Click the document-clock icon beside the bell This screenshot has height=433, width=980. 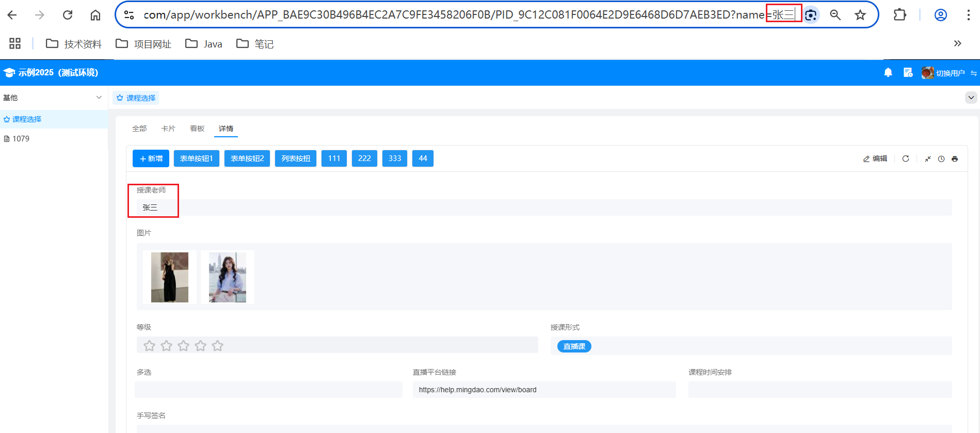pyautogui.click(x=908, y=73)
